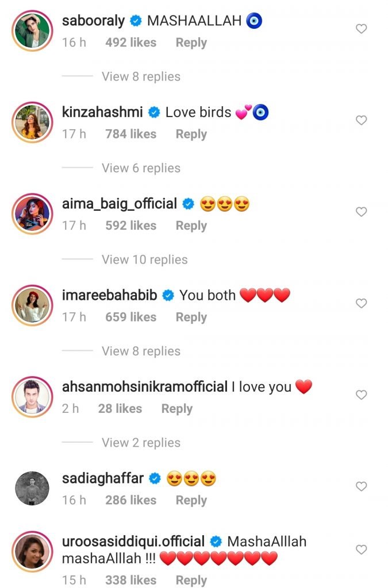388x588 pixels.
Task: View 6 replies under kinzahashmi's comment
Action: [x=141, y=168]
